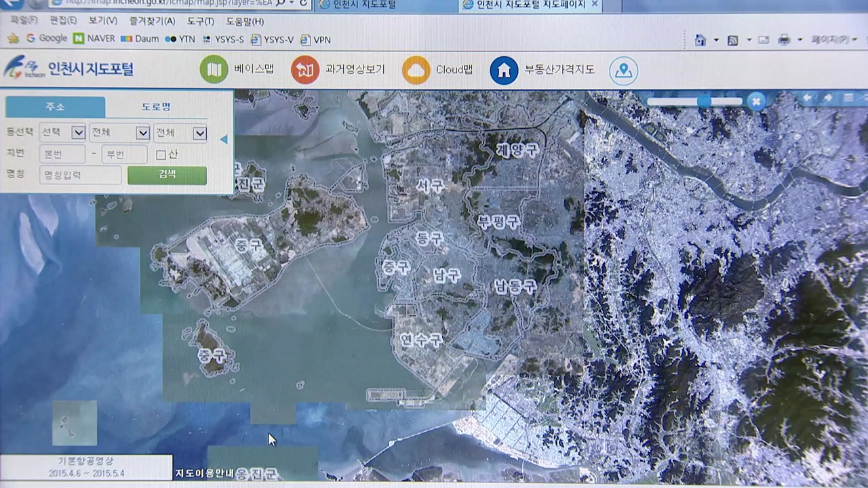Open the VPN bookmark

tap(315, 39)
